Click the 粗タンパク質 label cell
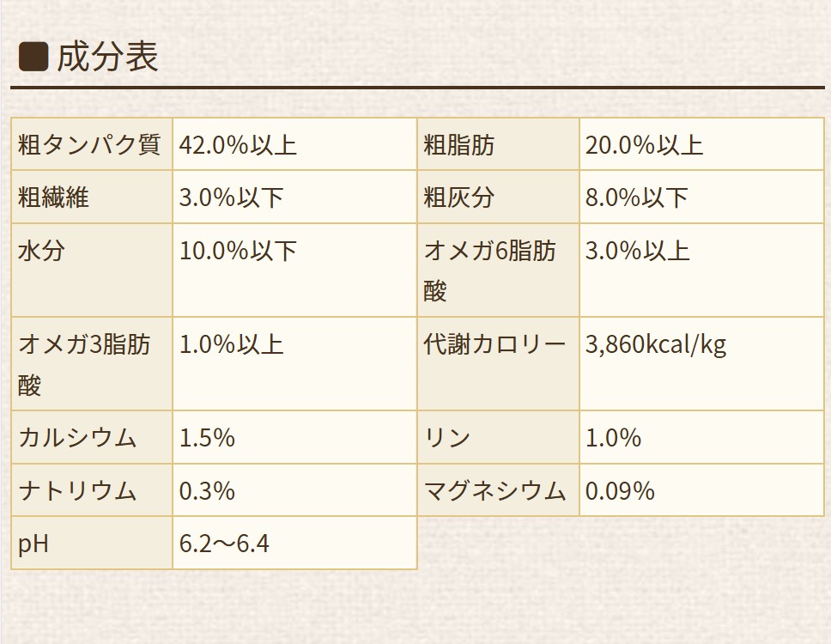 (92, 144)
